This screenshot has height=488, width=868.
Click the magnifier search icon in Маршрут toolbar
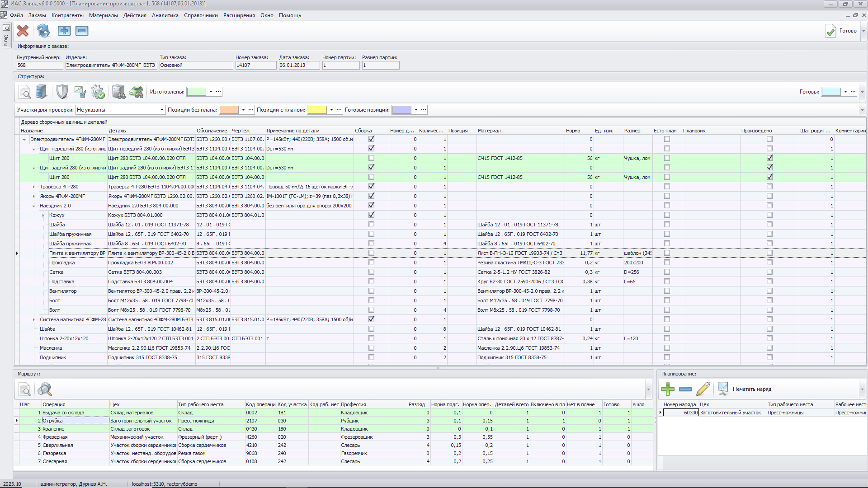click(x=45, y=389)
